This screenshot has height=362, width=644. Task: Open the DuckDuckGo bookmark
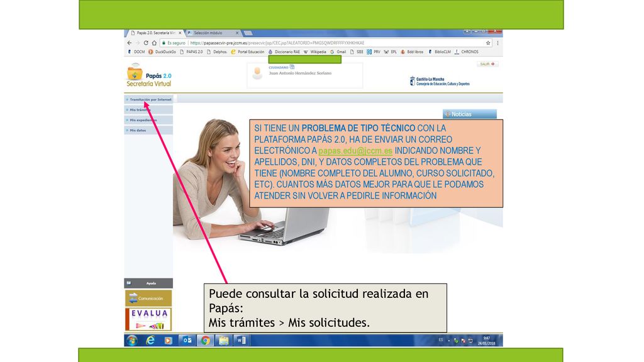(162, 52)
